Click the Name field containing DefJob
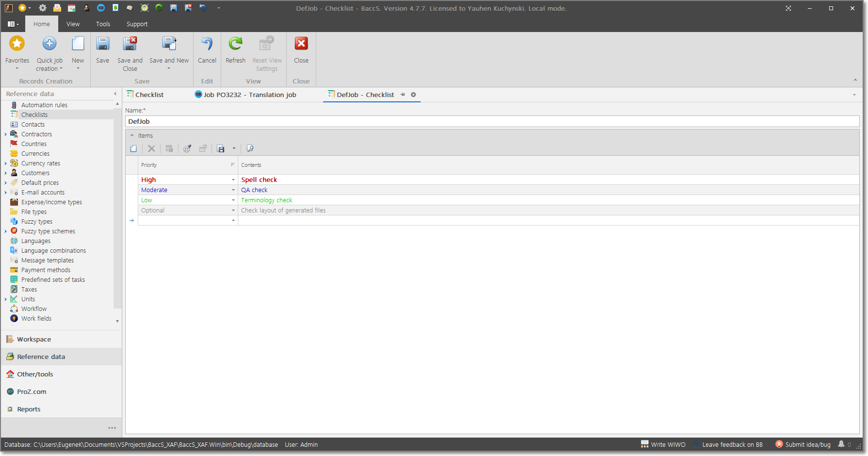Viewport: 868px width, 456px height. point(492,122)
